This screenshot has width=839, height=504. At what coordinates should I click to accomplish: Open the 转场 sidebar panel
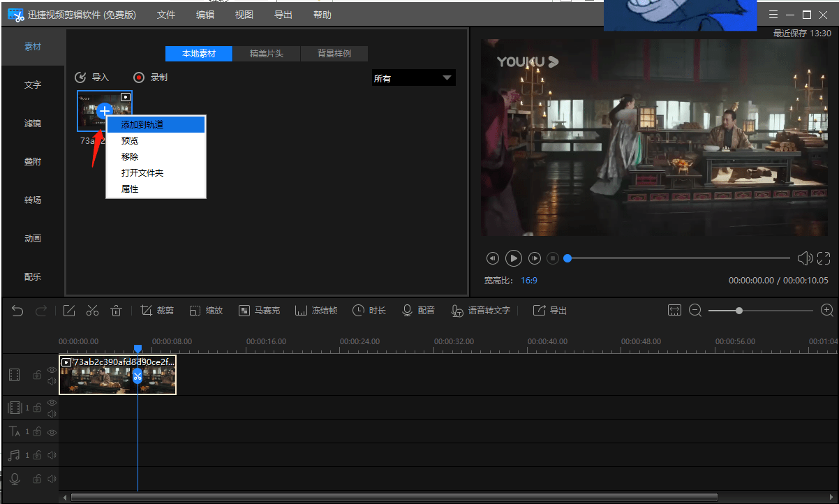[x=33, y=200]
